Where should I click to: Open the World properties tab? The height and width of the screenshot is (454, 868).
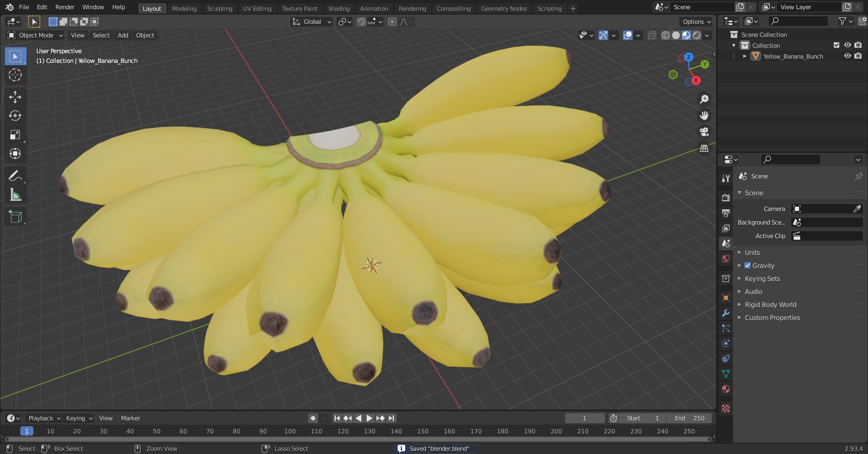pos(726,259)
